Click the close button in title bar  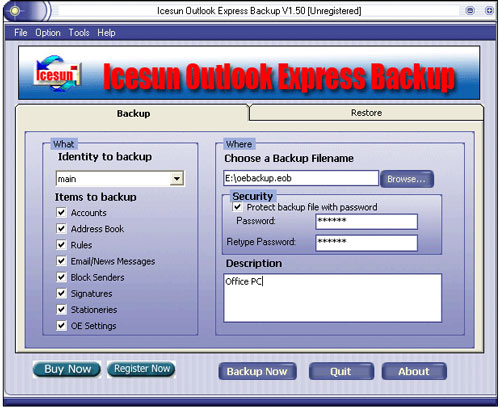pos(489,11)
